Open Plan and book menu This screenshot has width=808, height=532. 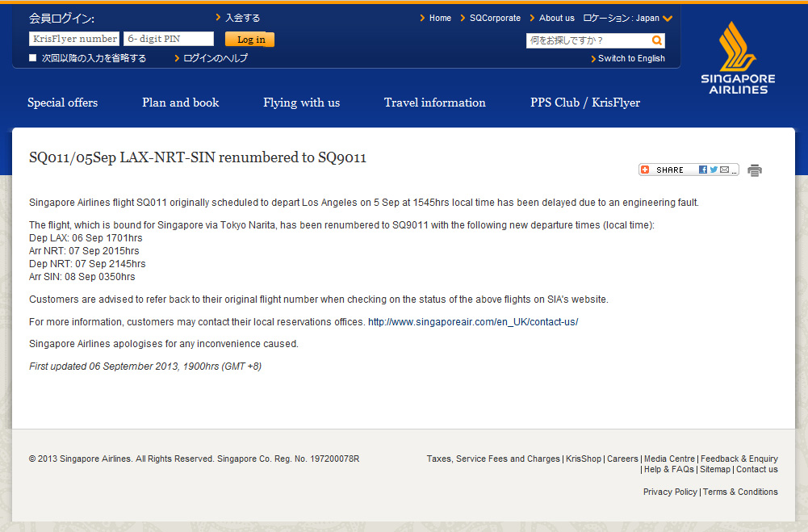(180, 103)
